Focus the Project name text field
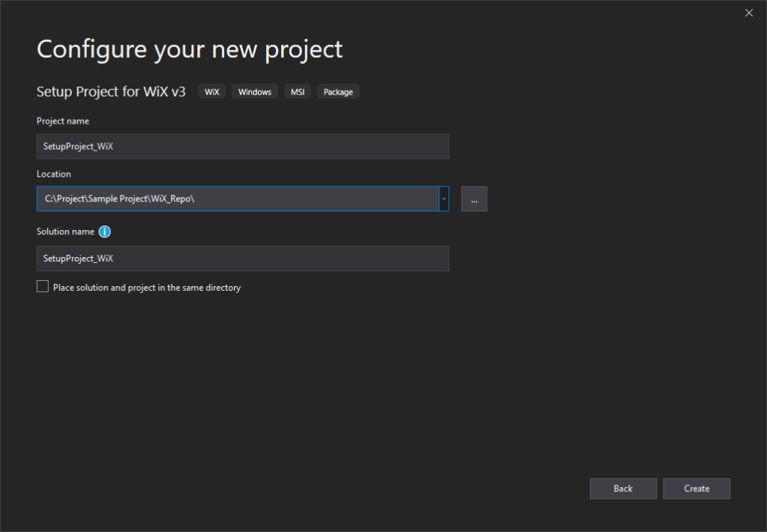This screenshot has width=767, height=532. (x=242, y=146)
